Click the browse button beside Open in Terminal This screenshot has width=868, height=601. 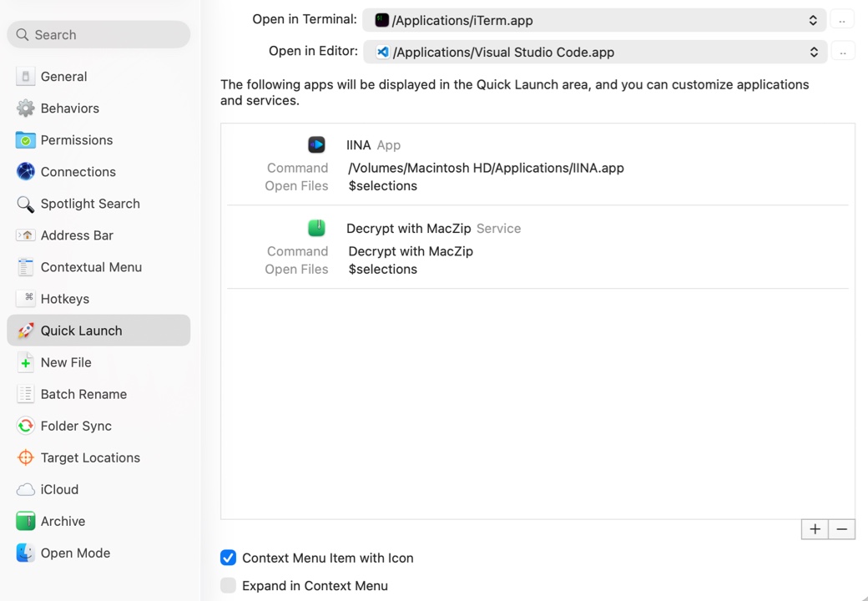(843, 20)
